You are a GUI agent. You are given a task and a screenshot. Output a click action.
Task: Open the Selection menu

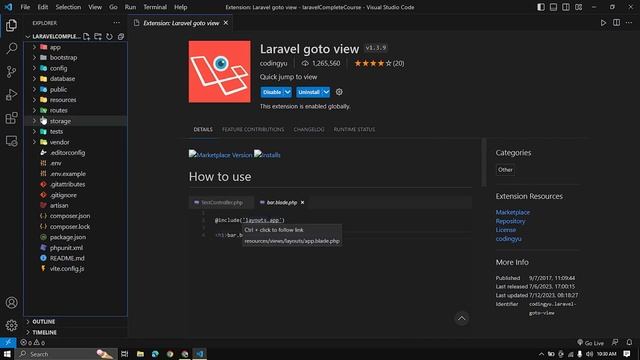point(68,7)
